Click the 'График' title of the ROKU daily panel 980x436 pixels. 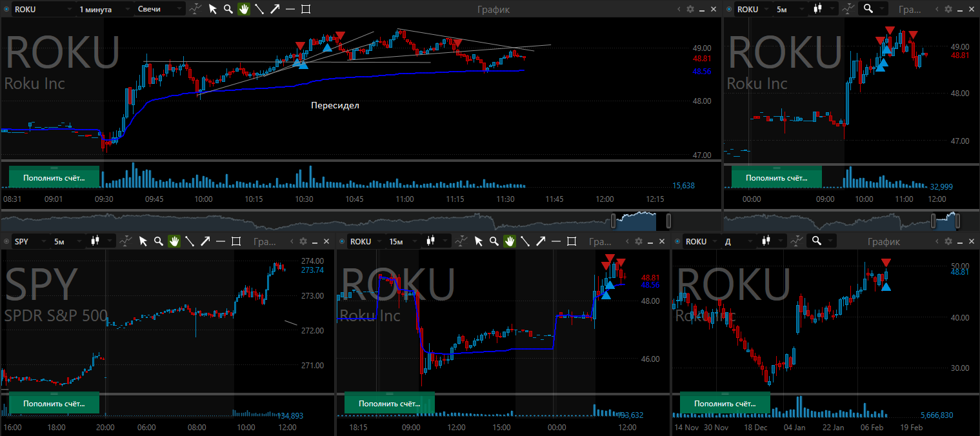883,241
